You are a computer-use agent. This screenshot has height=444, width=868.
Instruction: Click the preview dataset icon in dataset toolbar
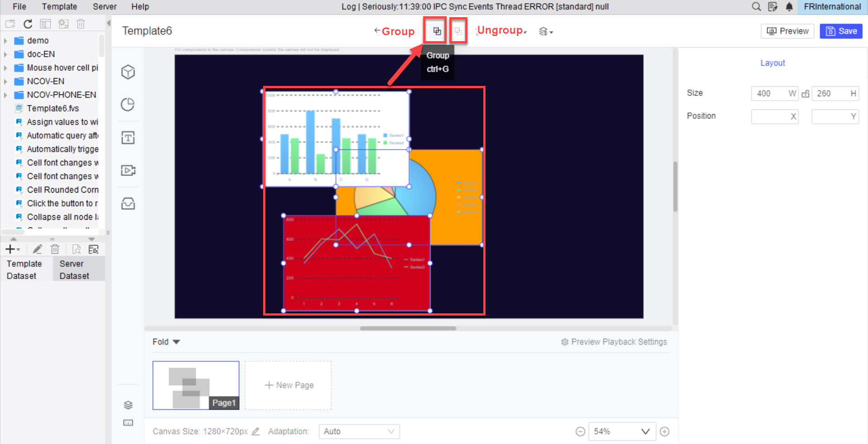77,249
